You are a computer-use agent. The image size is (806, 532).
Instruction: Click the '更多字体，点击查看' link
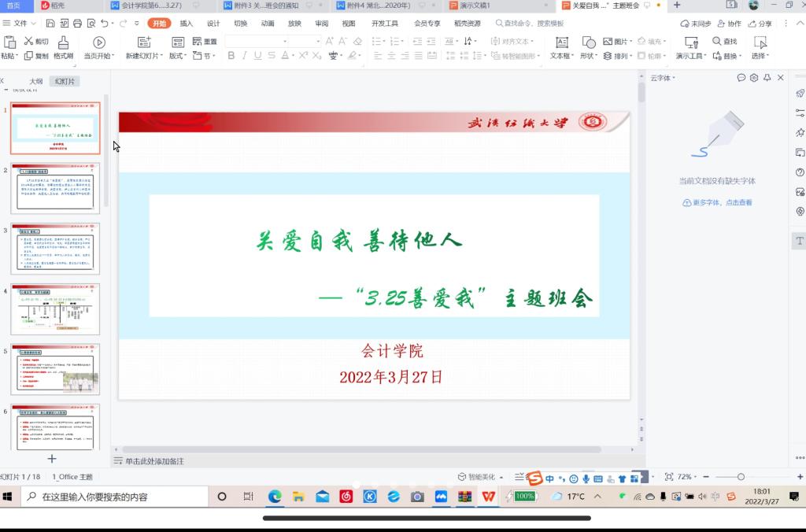click(717, 203)
